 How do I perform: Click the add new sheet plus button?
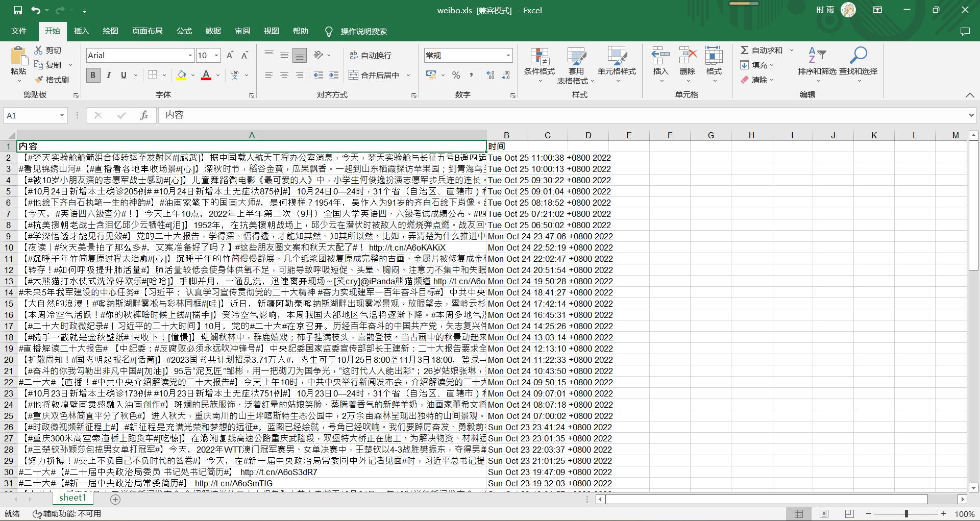115,499
